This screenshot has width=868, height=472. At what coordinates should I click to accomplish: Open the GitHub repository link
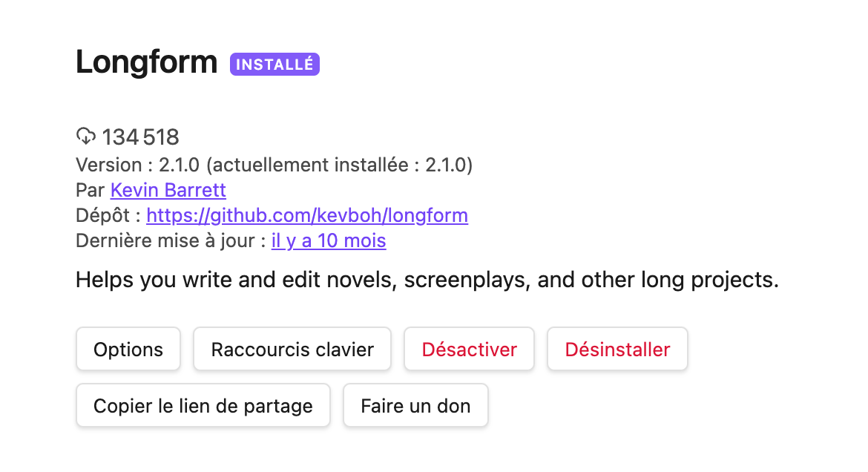[x=307, y=216]
